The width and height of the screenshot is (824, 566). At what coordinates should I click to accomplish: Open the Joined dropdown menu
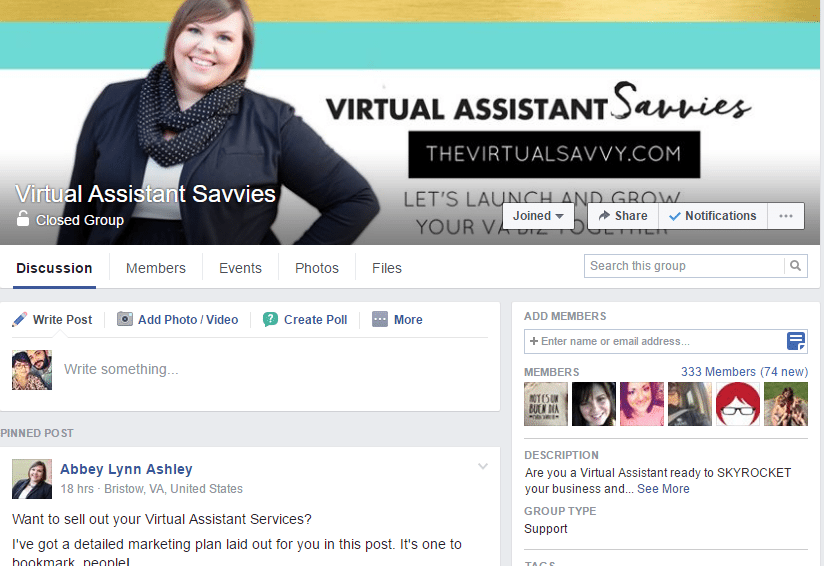(x=538, y=216)
